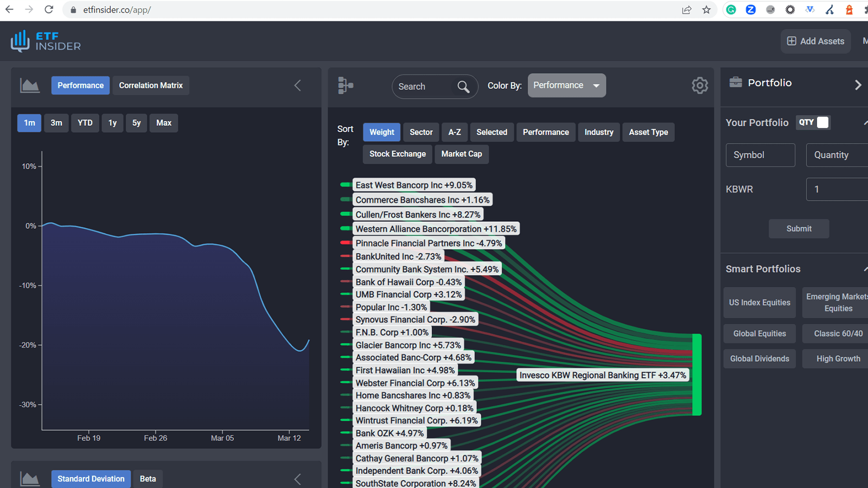The image size is (868, 488).
Task: Sort holdings by Sector
Action: click(x=421, y=132)
